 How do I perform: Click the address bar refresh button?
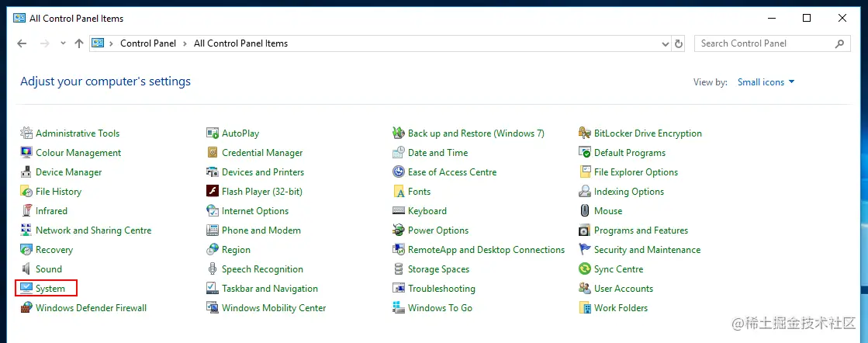(x=680, y=43)
